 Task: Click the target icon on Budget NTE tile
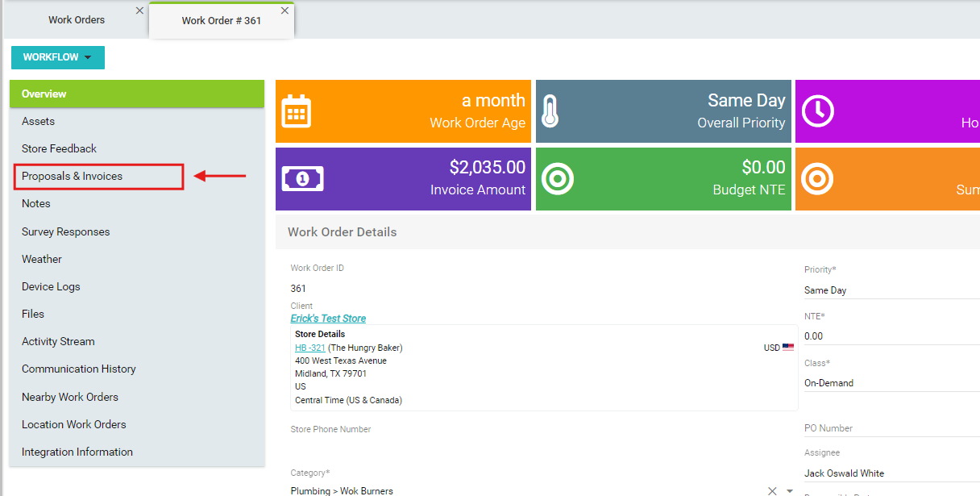coord(557,178)
